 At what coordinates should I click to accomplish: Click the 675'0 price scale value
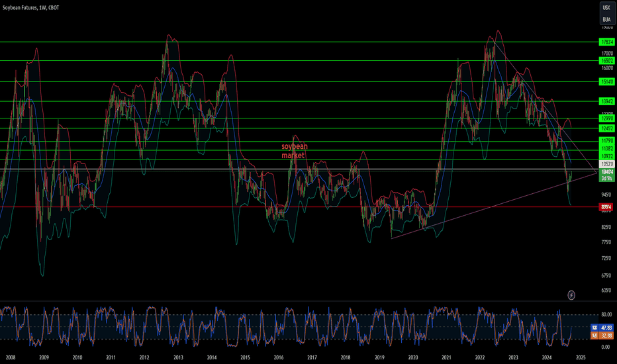tap(607, 275)
